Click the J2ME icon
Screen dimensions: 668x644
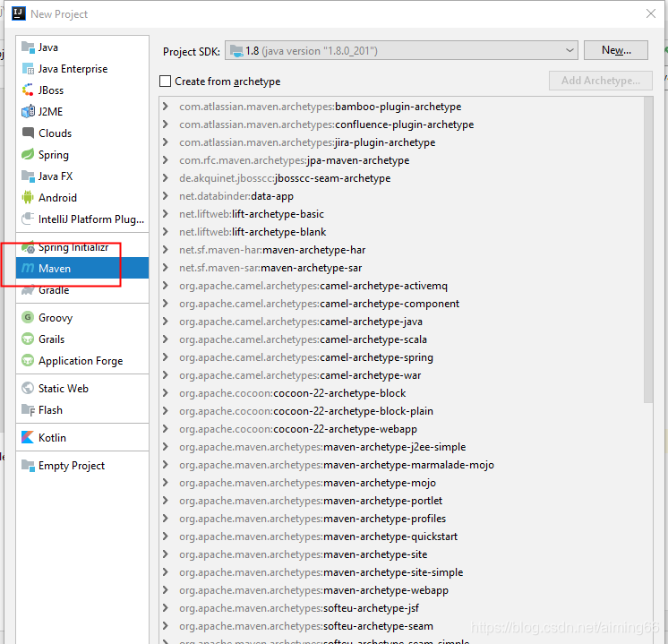[x=28, y=111]
